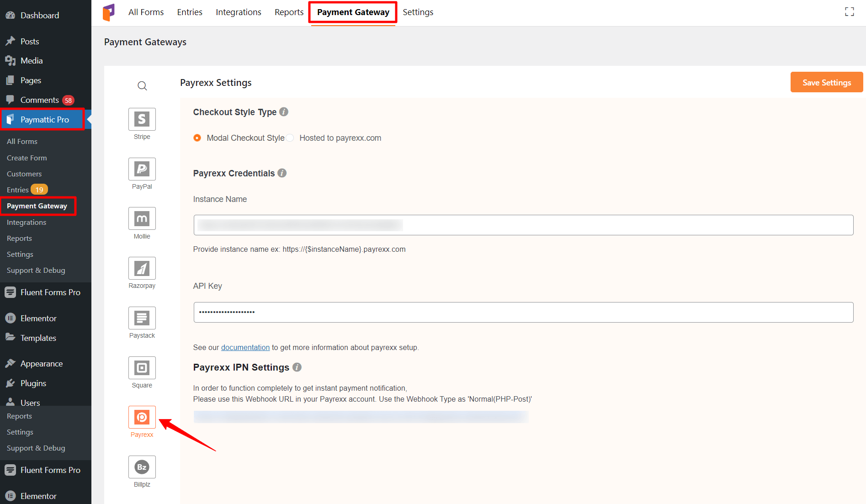Click the Save Settings button
The height and width of the screenshot is (504, 866).
pyautogui.click(x=827, y=82)
